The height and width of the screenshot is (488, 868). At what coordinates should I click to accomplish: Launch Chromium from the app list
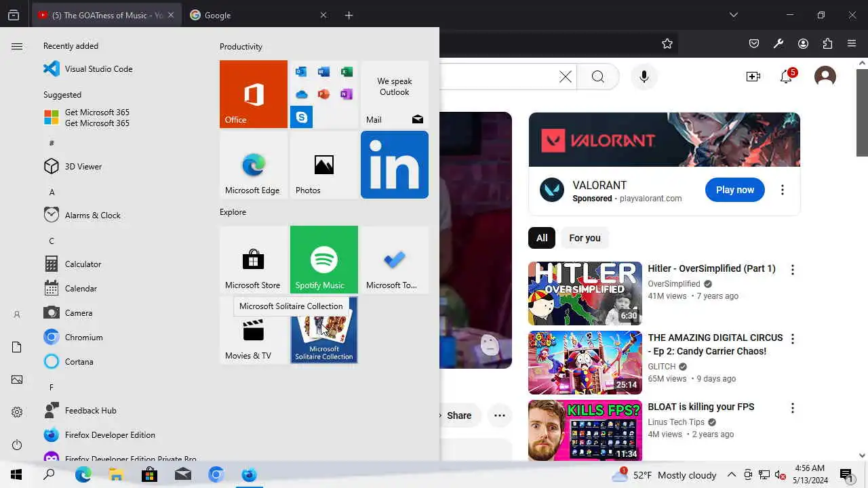point(73,337)
